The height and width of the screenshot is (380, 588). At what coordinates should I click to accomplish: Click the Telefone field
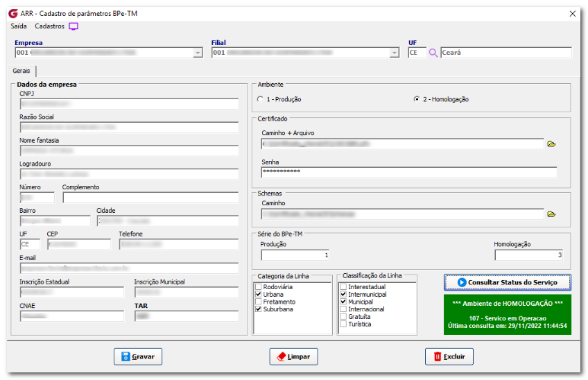click(179, 244)
